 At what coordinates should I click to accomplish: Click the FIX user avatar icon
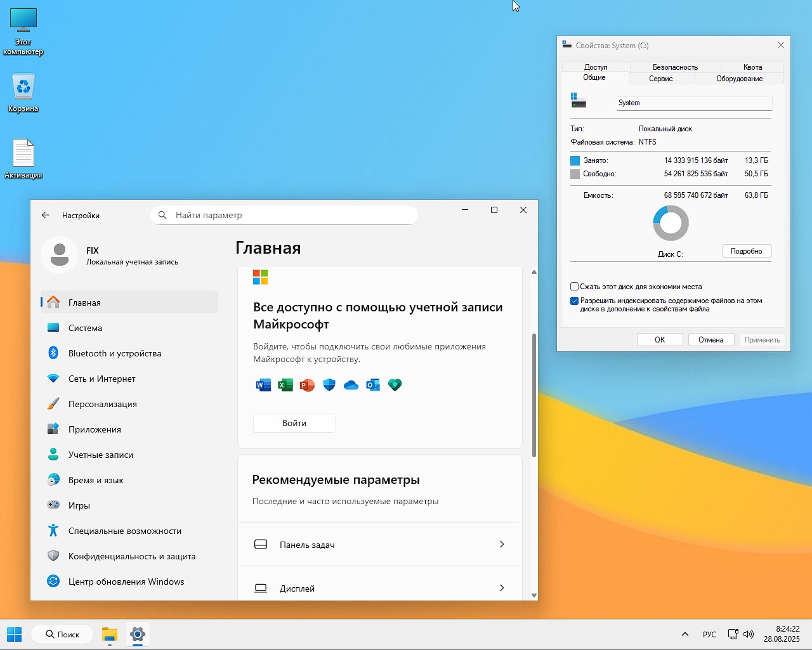click(x=60, y=255)
